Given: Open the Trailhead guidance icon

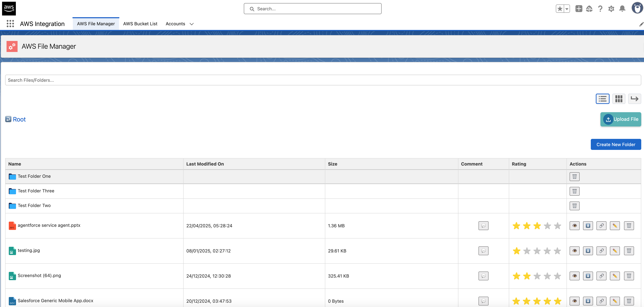Looking at the screenshot, I should coord(589,9).
